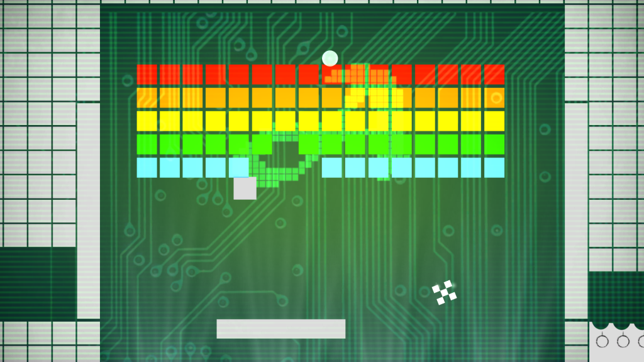Click the cyan brick just right of the gap

(x=331, y=168)
